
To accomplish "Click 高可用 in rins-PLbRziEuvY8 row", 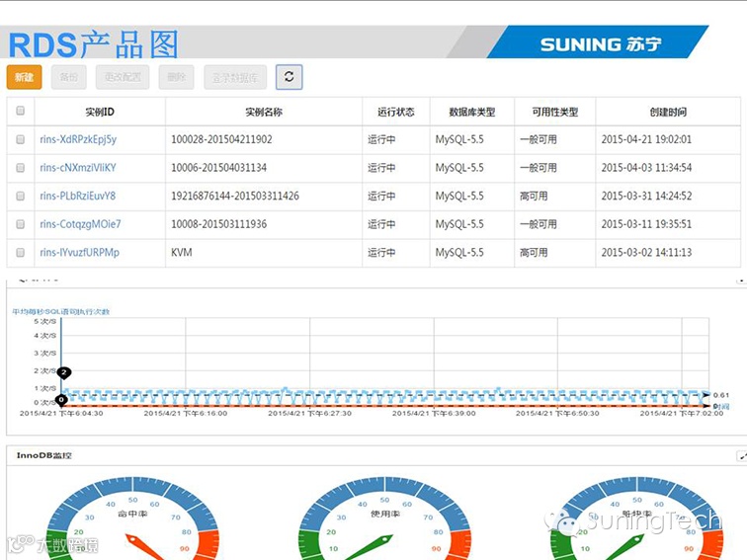I will point(534,196).
